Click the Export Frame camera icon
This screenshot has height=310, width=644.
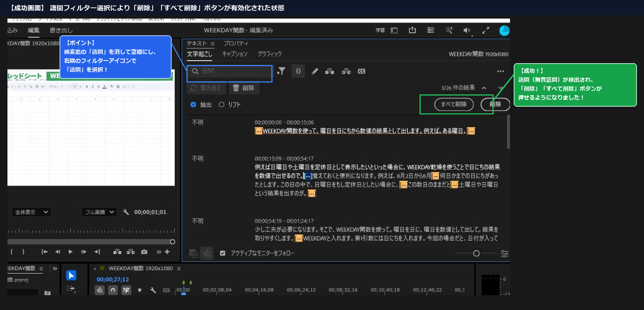144,252
